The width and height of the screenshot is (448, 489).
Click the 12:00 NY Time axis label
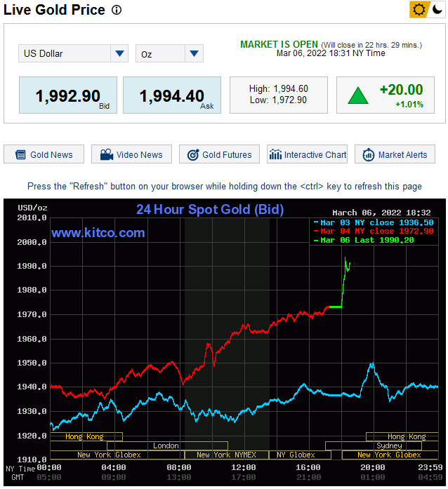(x=243, y=467)
